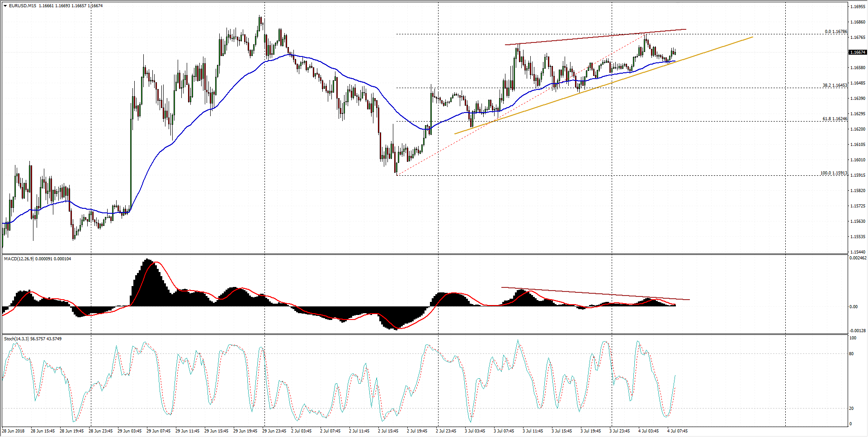Viewport: 868px width, 437px height.
Task: Select the dark red resistance trendline above price
Action: 588,38
